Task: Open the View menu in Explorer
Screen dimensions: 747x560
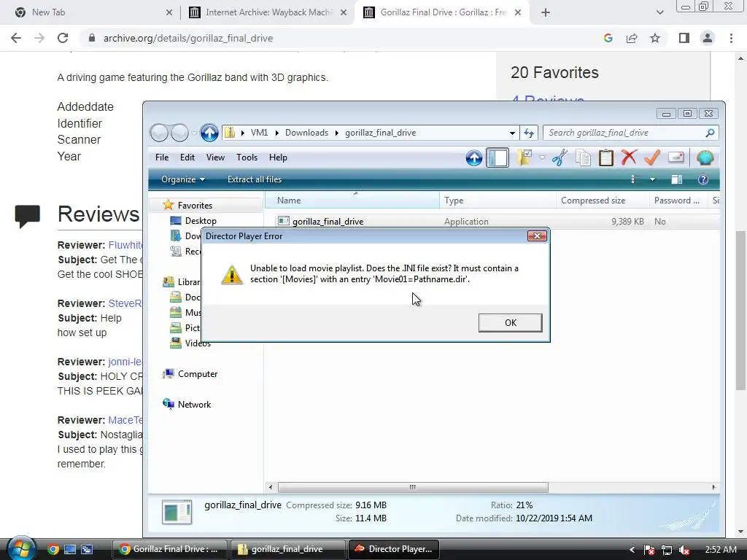Action: pyautogui.click(x=215, y=157)
